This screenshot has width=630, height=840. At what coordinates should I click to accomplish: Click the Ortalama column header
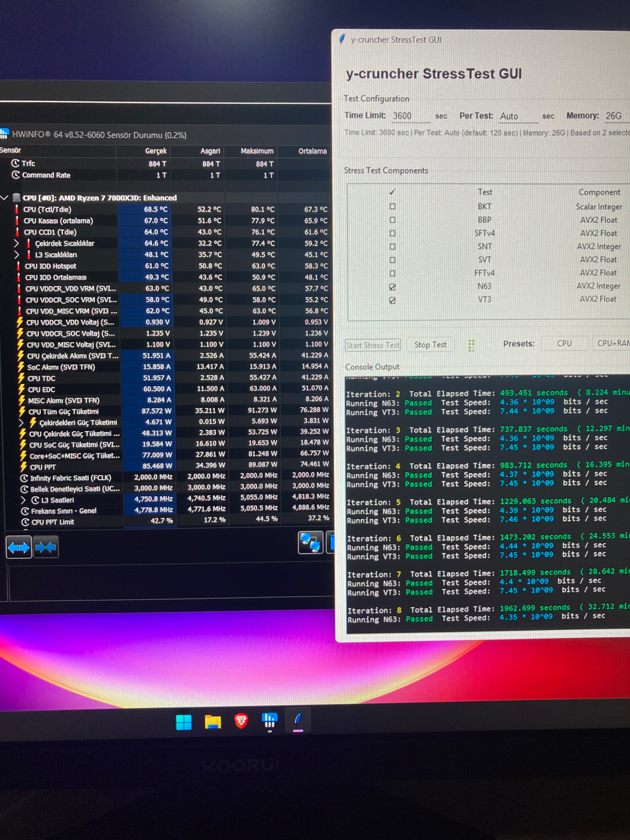point(312,151)
